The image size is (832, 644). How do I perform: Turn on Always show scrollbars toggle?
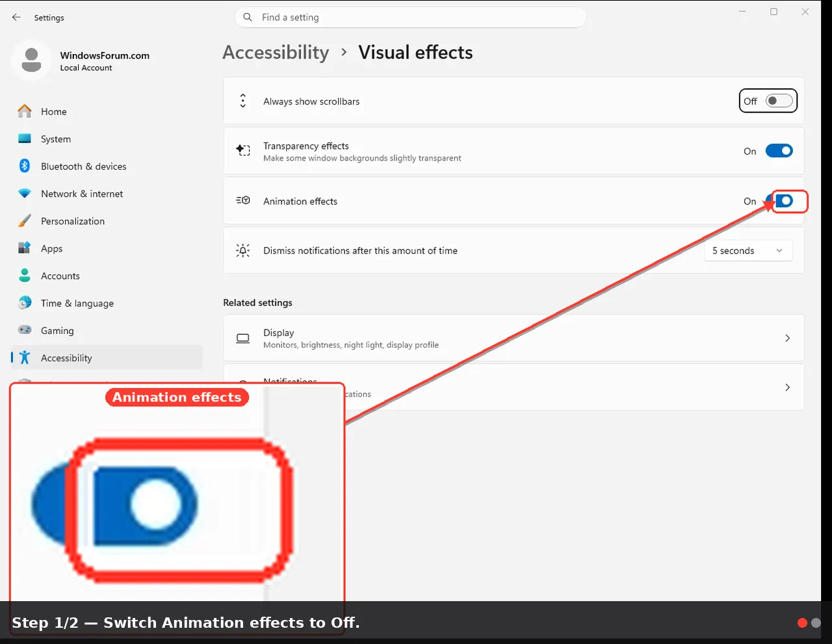coord(779,101)
